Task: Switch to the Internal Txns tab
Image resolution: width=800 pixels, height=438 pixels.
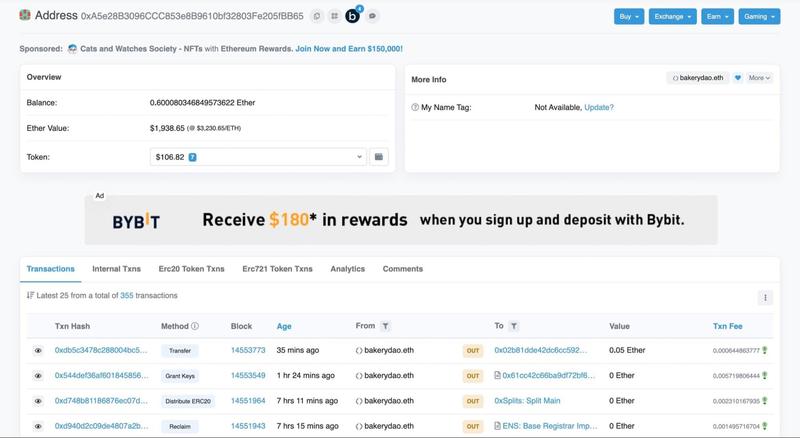Action: click(116, 269)
